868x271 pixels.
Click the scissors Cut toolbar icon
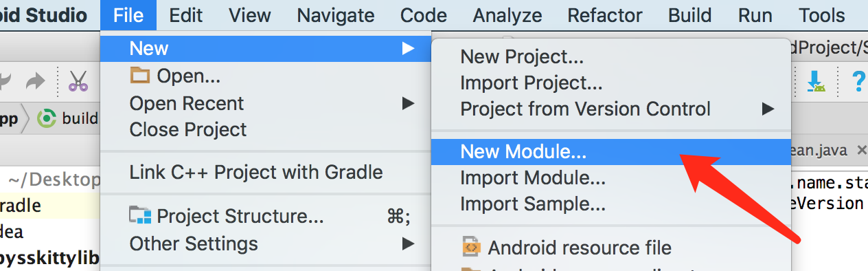click(78, 82)
